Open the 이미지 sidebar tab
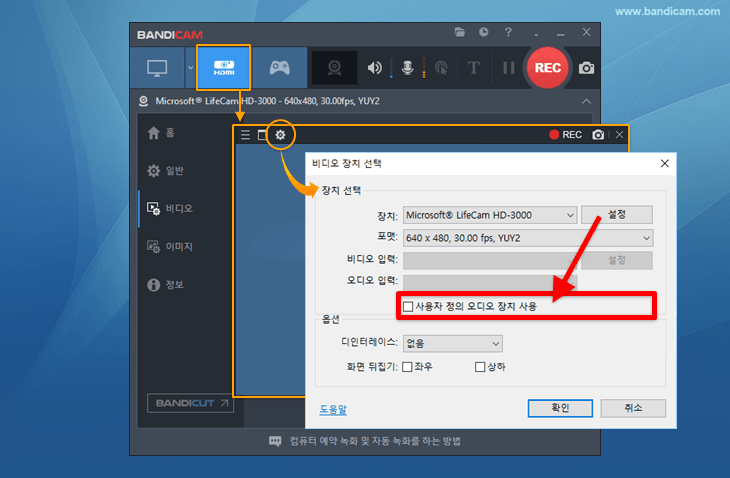The height and width of the screenshot is (478, 730). coord(170,246)
